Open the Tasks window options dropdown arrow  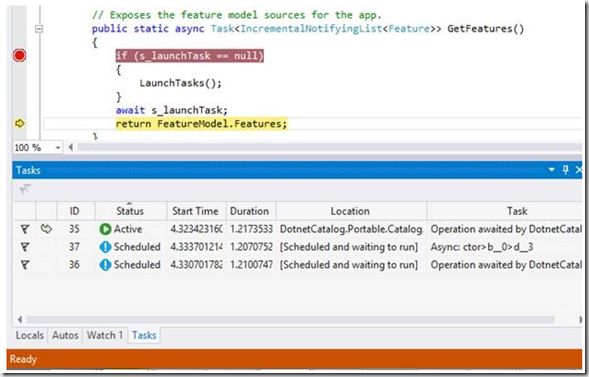pos(551,170)
